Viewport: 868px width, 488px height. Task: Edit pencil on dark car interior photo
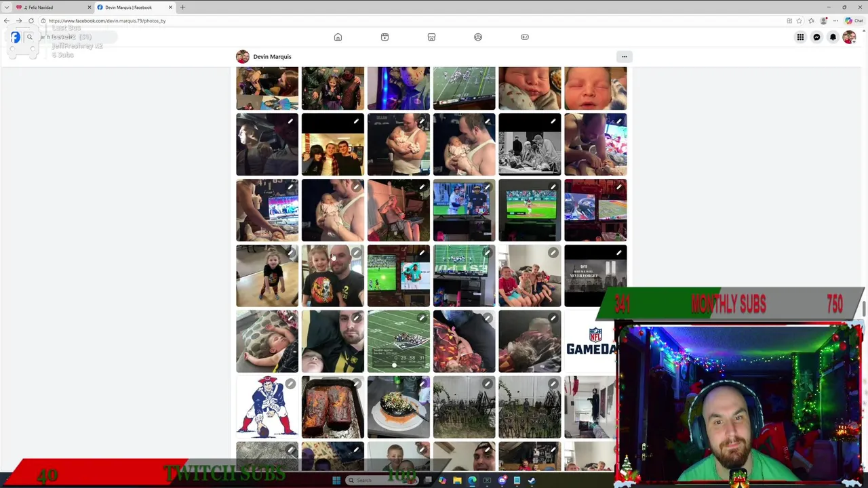coord(290,122)
